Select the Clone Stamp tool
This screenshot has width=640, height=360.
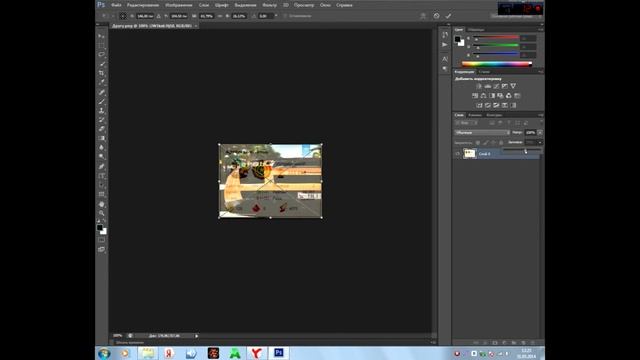coord(101,111)
